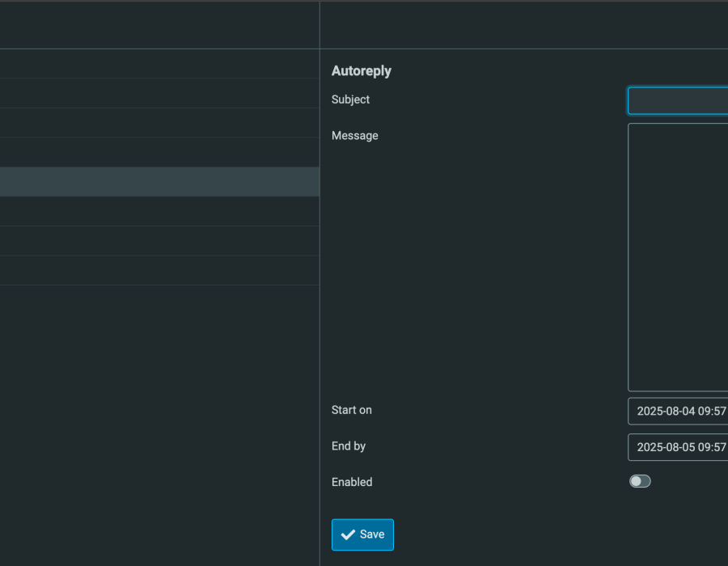Open the Start on date field
Viewport: 728px width, 566px height.
678,411
